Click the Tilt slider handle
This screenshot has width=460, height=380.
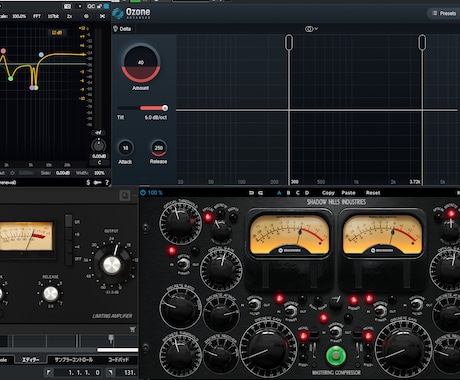(x=165, y=108)
